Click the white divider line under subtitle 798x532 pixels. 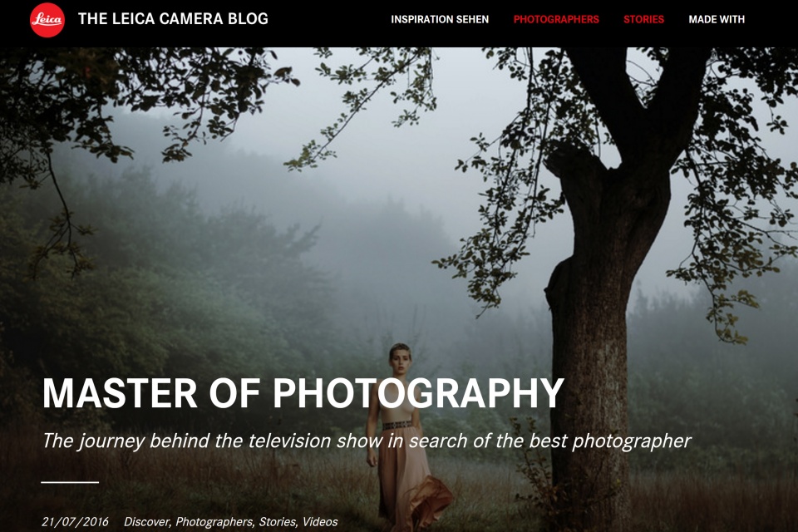pyautogui.click(x=70, y=481)
